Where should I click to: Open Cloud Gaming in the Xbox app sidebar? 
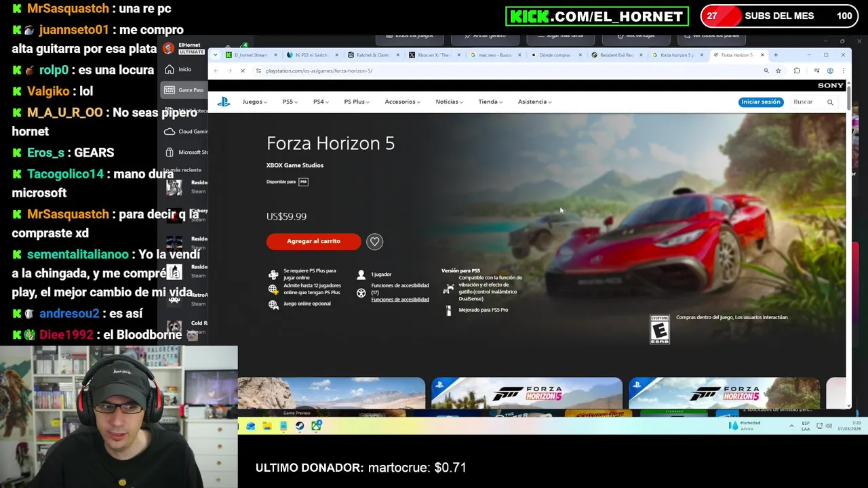pos(185,131)
